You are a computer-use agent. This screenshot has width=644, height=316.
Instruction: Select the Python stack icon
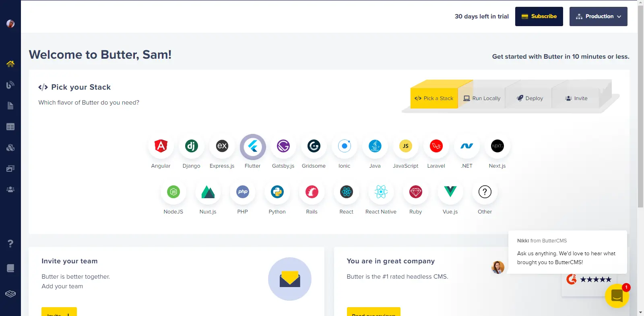pos(277,192)
